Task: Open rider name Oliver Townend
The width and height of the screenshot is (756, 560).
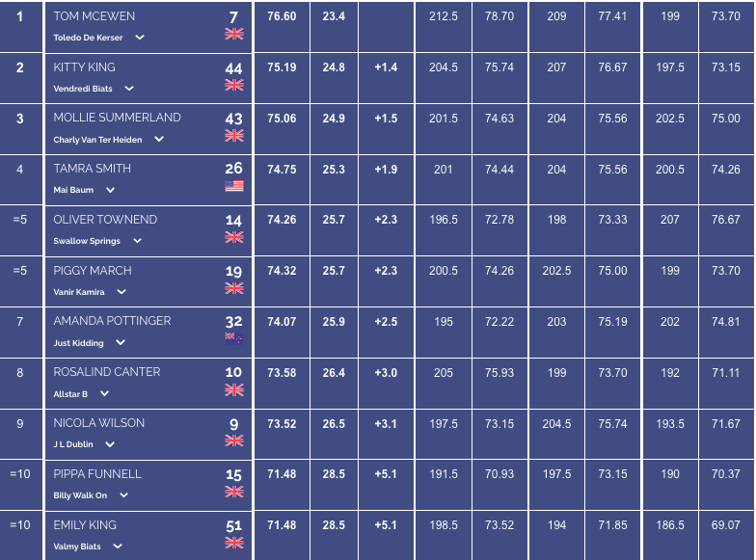Action: pos(105,220)
